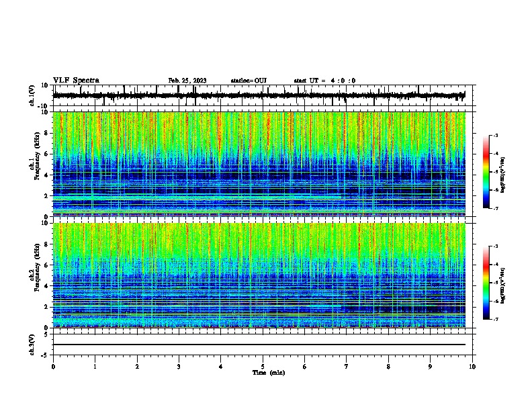This screenshot has width=532, height=411.
Task: Click the ch.1 "Frequency (kHz)" axis label
Action: coord(37,156)
